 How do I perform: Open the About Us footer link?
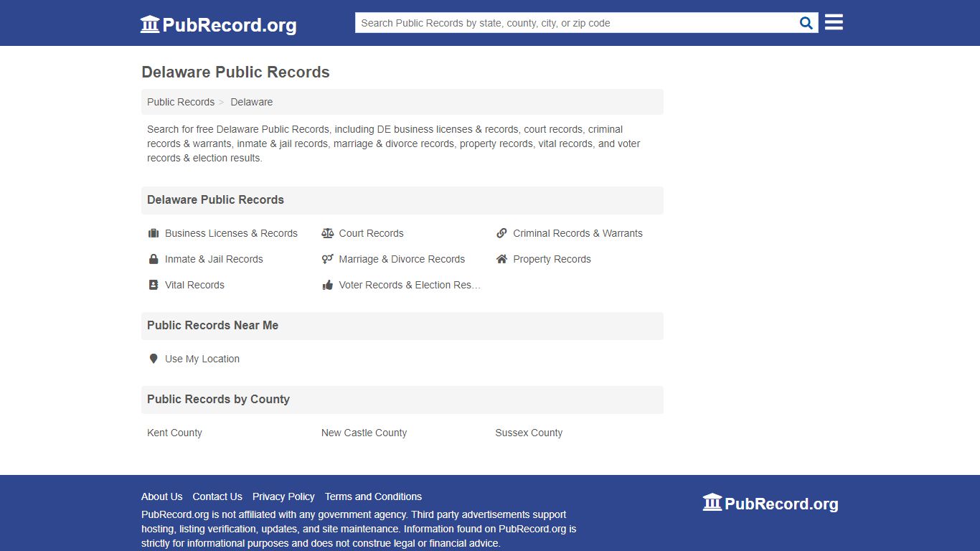click(x=162, y=496)
